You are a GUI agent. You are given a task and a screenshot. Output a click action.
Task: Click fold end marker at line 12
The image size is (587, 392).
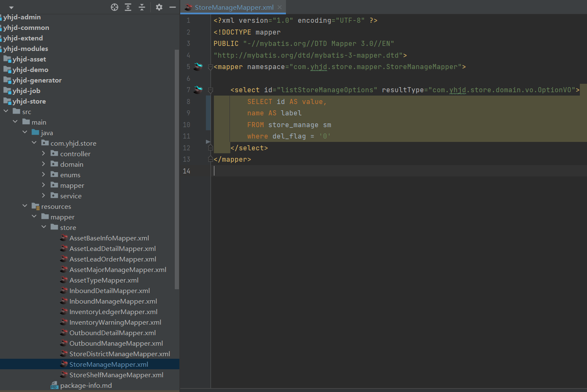click(211, 148)
